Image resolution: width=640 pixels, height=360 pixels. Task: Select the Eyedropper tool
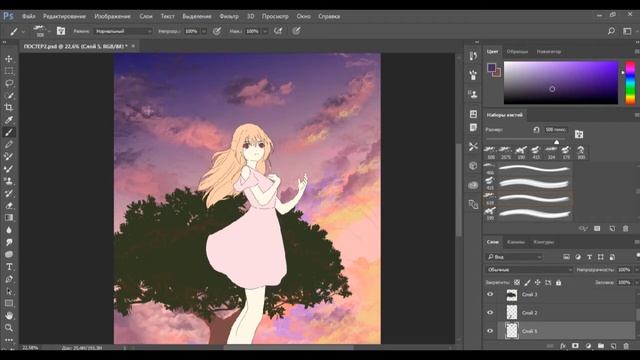[x=9, y=120]
